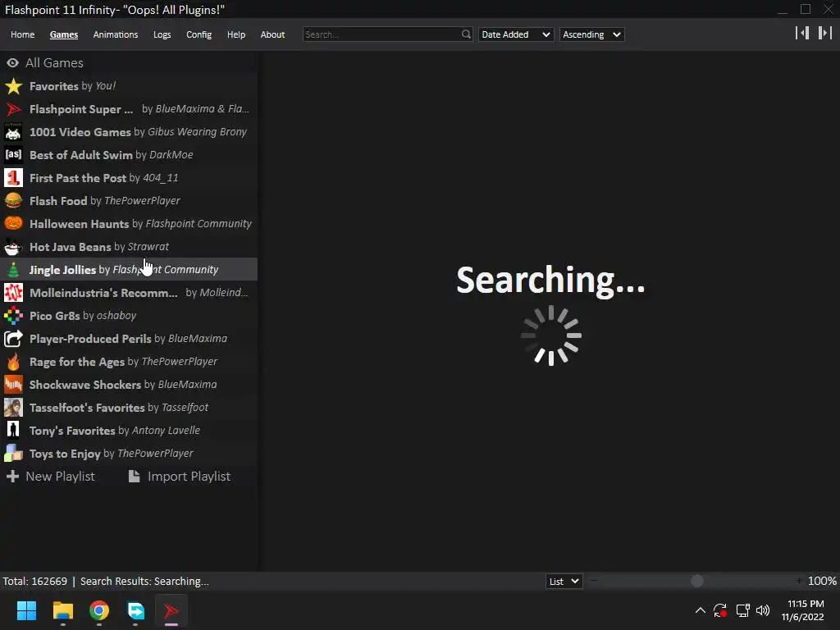Click the 1001 Video Games invader icon

click(x=13, y=132)
